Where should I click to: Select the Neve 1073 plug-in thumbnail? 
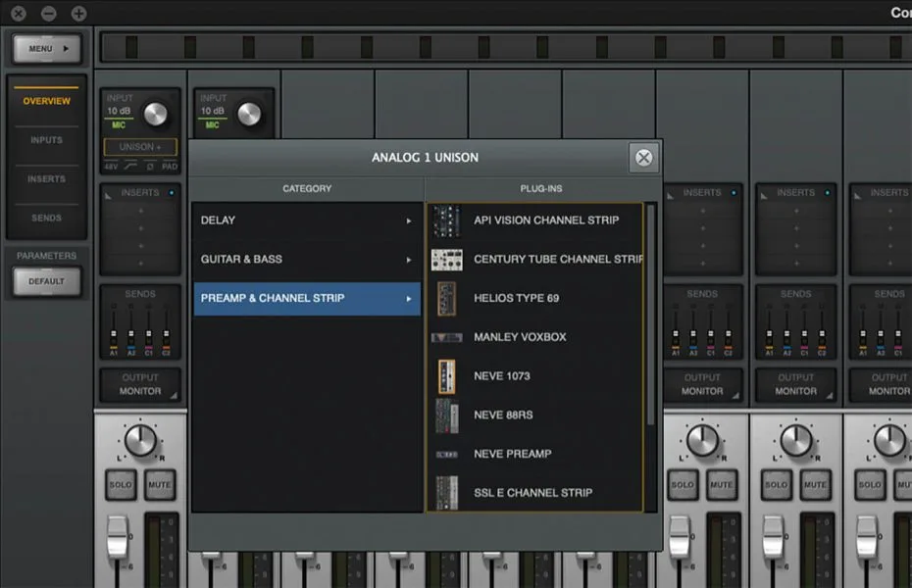[x=447, y=376]
